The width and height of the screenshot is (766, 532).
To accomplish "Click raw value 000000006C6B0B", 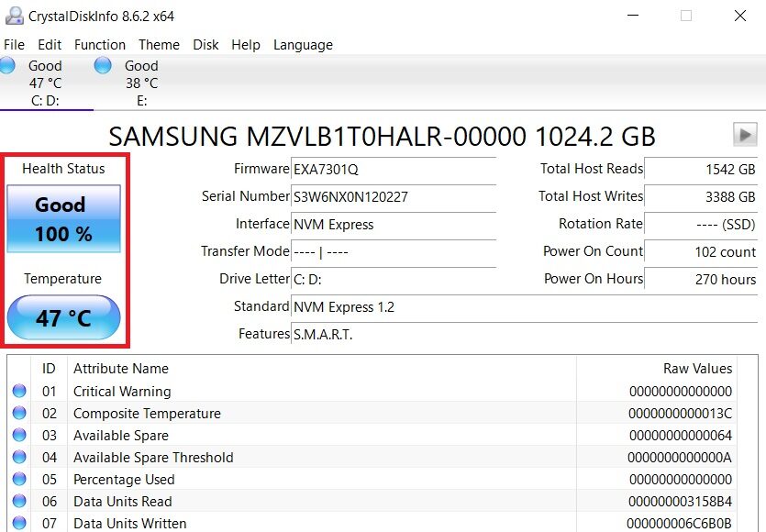I will (679, 523).
